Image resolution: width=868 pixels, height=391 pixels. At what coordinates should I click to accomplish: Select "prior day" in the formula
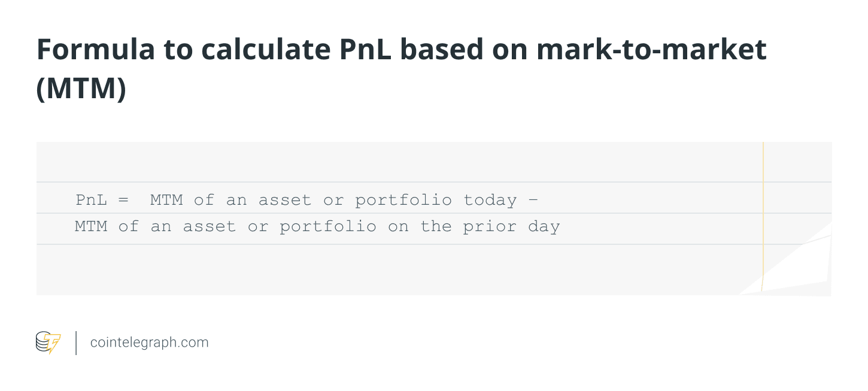(511, 227)
